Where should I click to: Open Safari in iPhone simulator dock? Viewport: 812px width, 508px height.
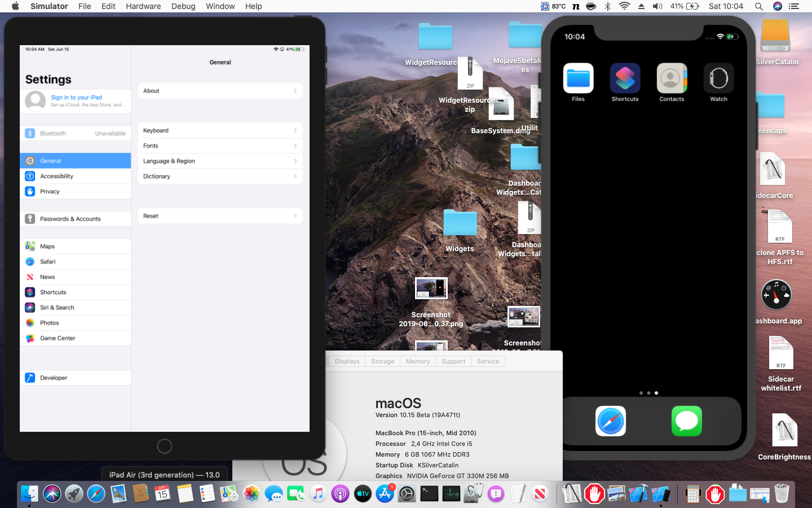tap(611, 421)
